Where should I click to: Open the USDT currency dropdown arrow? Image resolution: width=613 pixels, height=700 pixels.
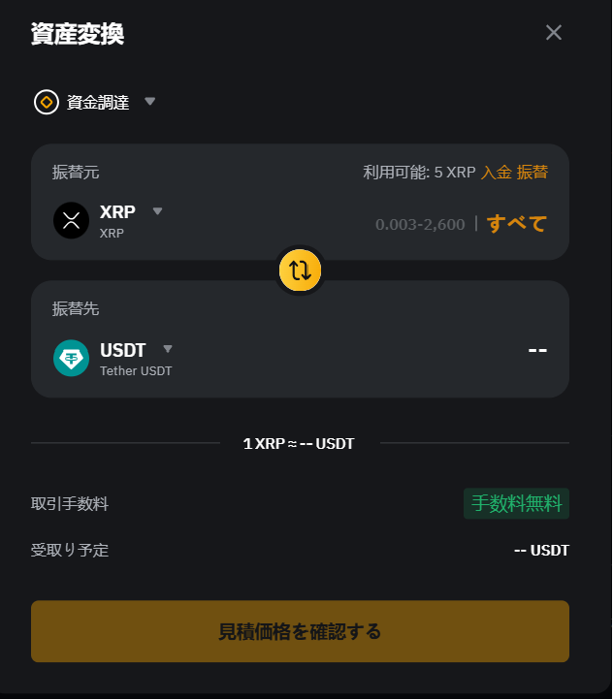tap(167, 349)
